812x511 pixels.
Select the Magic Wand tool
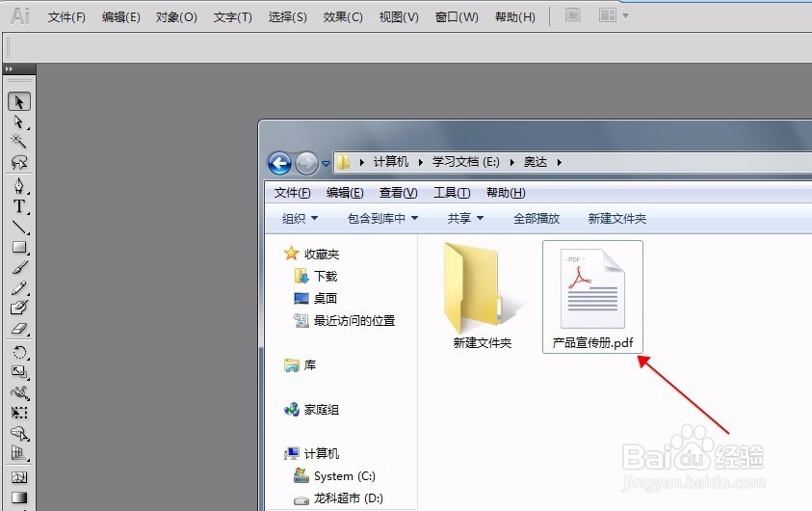[x=19, y=141]
